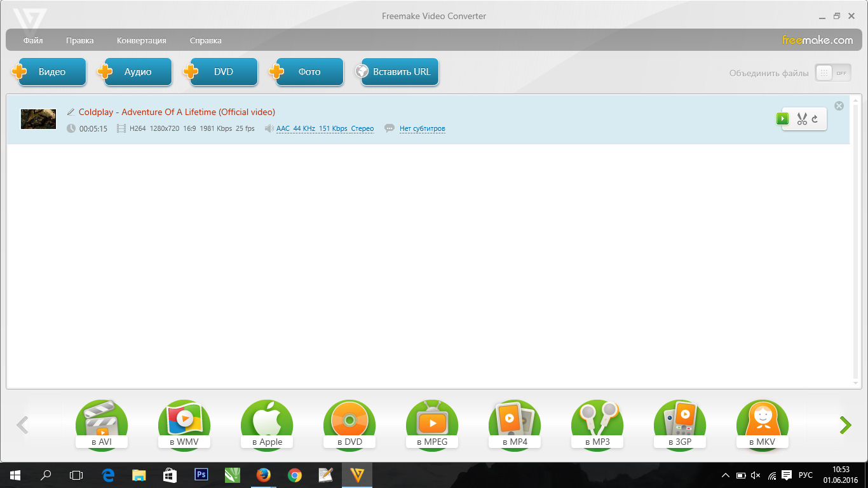The image size is (868, 488).
Task: Select the Coldplay - Adventure Of A Lifetime title
Action: (x=177, y=112)
